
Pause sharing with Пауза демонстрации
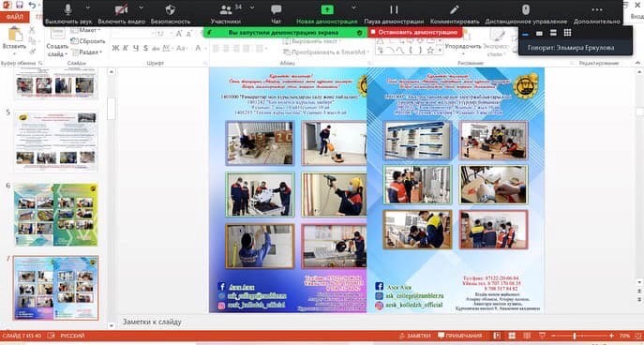tap(394, 13)
